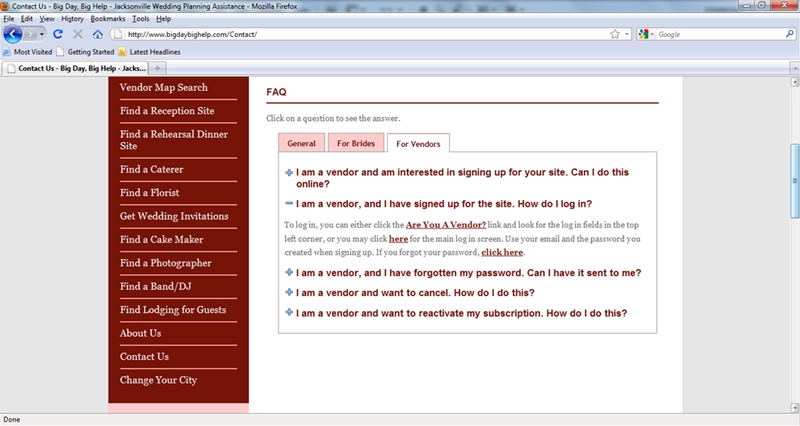The image size is (800, 426).
Task: Open the back/forward history dropdown arrow
Action: pos(42,34)
